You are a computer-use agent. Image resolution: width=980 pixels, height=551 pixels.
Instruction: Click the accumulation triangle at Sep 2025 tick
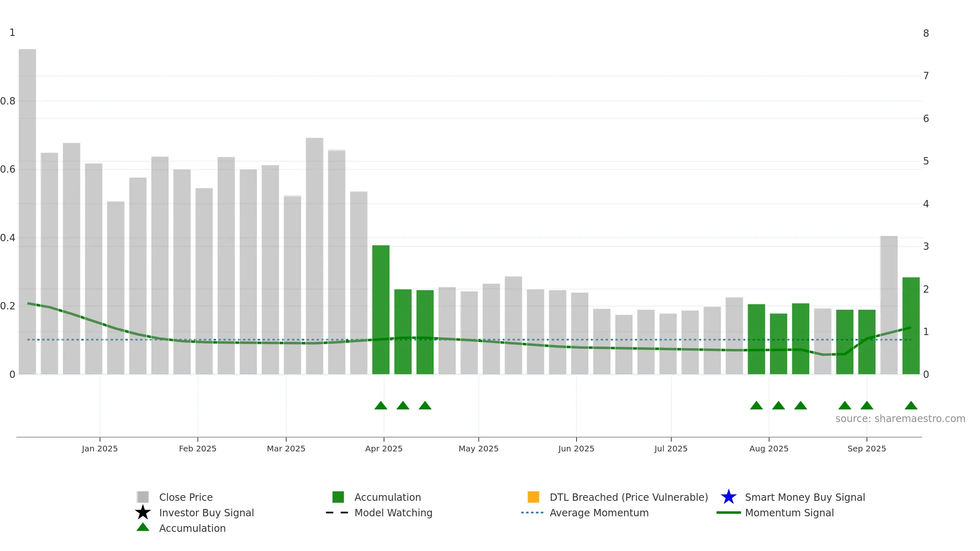pyautogui.click(x=867, y=405)
